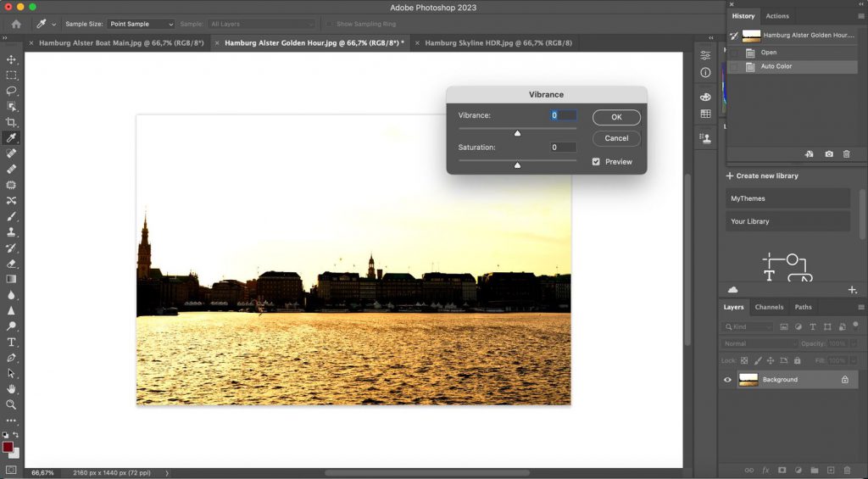Switch to Hamburg Skyline HDR.jpg tab
Image resolution: width=868 pixels, height=479 pixels.
[498, 42]
